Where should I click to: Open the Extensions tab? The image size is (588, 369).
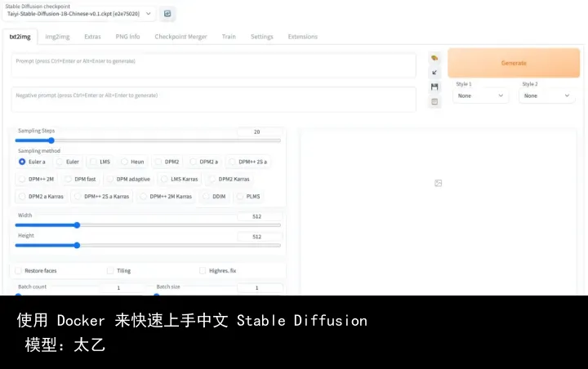[303, 37]
